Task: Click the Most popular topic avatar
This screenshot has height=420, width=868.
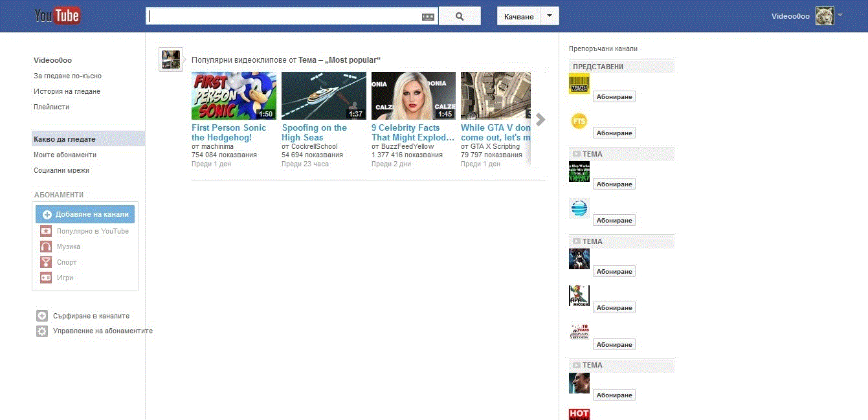Action: (171, 60)
